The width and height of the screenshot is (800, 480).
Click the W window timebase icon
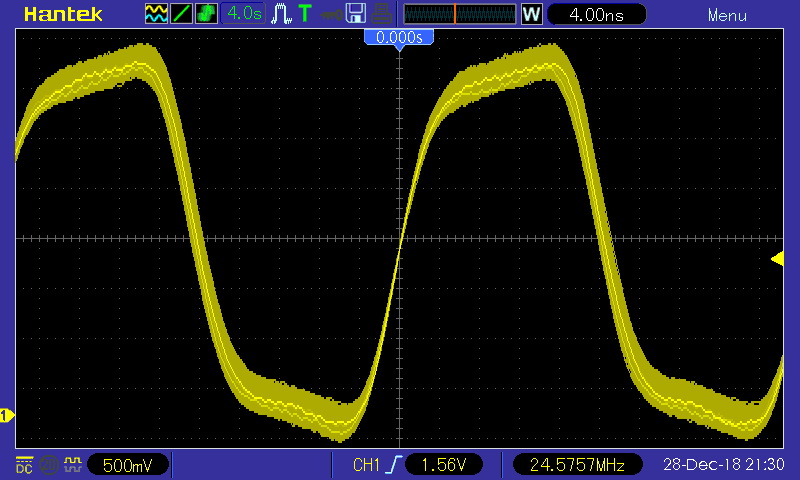click(531, 14)
